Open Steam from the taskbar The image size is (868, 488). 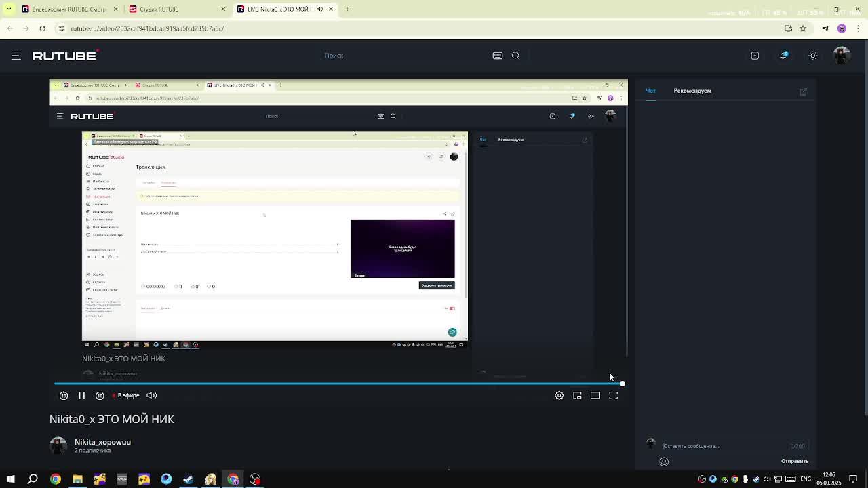click(189, 479)
